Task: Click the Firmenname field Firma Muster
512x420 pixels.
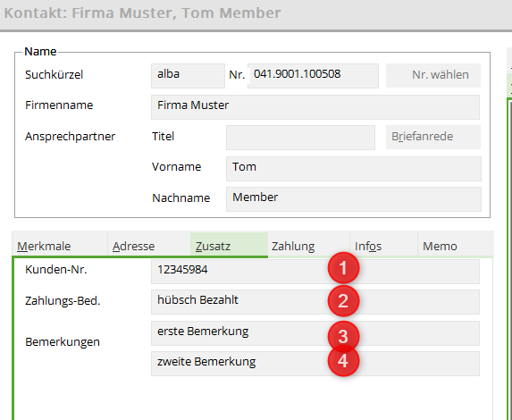Action: [315, 107]
